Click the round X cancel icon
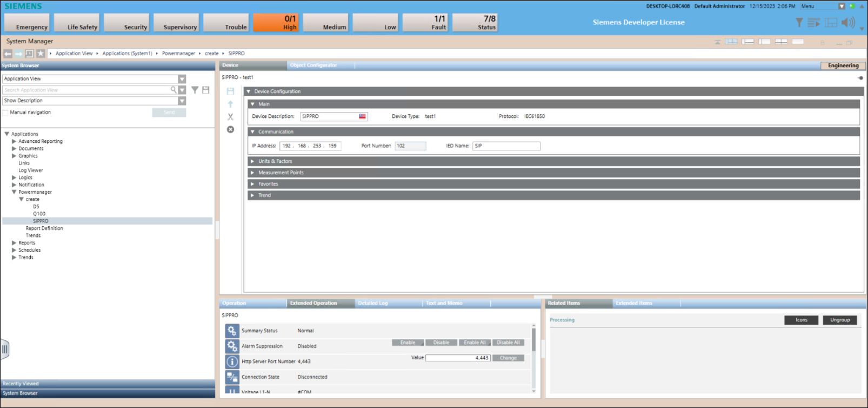Viewport: 868px width, 408px height. tap(230, 129)
